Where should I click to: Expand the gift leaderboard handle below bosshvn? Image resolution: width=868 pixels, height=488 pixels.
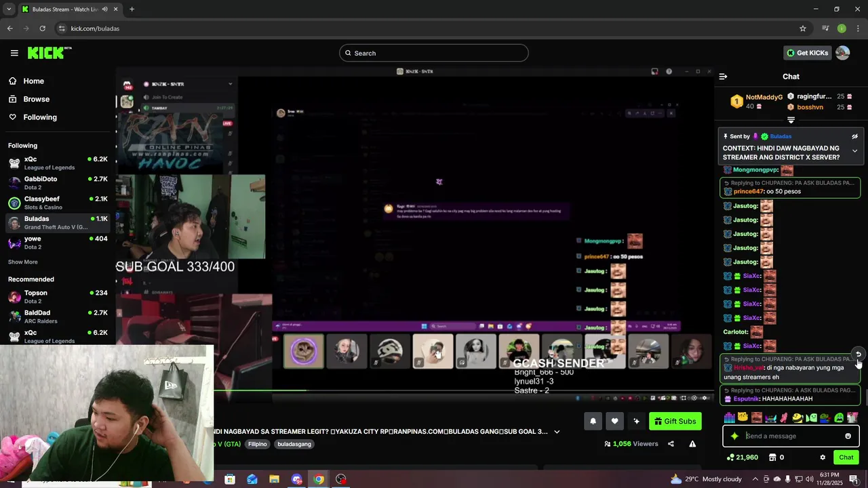pyautogui.click(x=791, y=120)
